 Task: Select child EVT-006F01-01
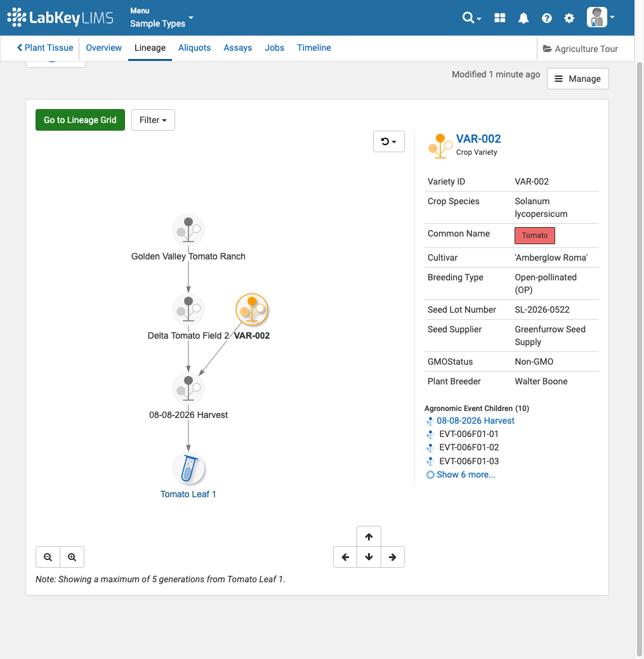click(x=469, y=434)
